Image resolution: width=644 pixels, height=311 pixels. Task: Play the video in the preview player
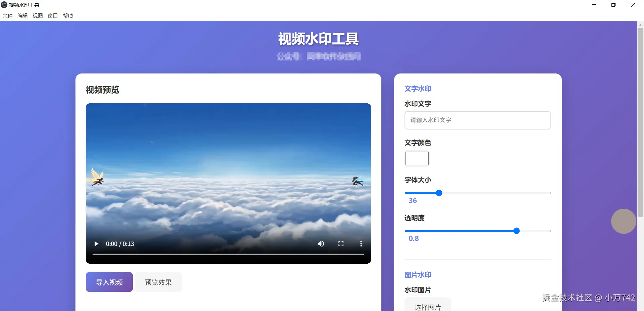pyautogui.click(x=96, y=244)
